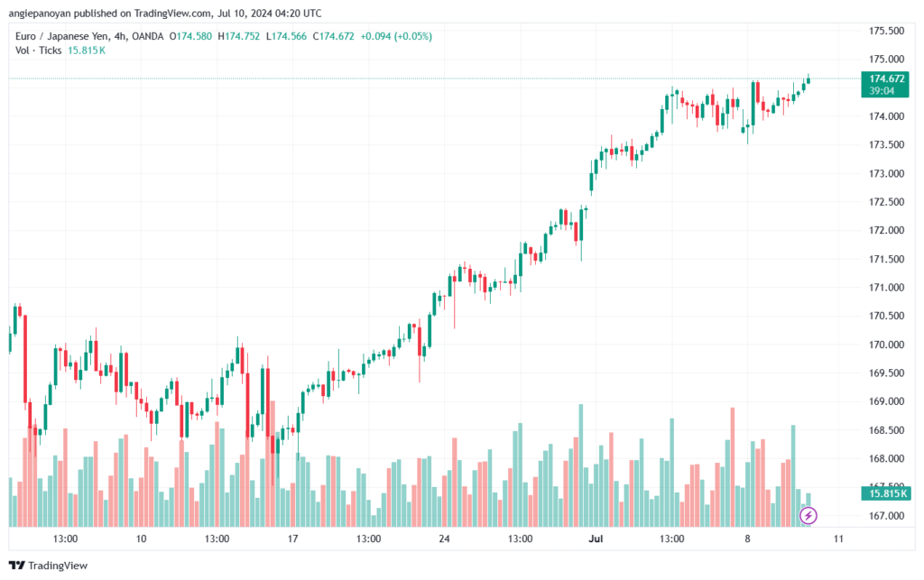Image resolution: width=924 pixels, height=580 pixels.
Task: Click the latest green candlestick at top right
Action: pyautogui.click(x=808, y=80)
